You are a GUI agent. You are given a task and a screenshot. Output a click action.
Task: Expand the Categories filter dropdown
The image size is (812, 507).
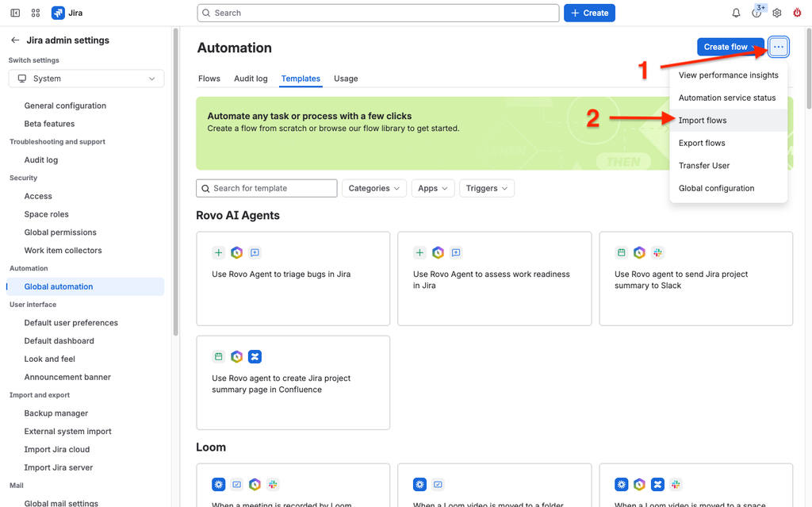pos(374,188)
